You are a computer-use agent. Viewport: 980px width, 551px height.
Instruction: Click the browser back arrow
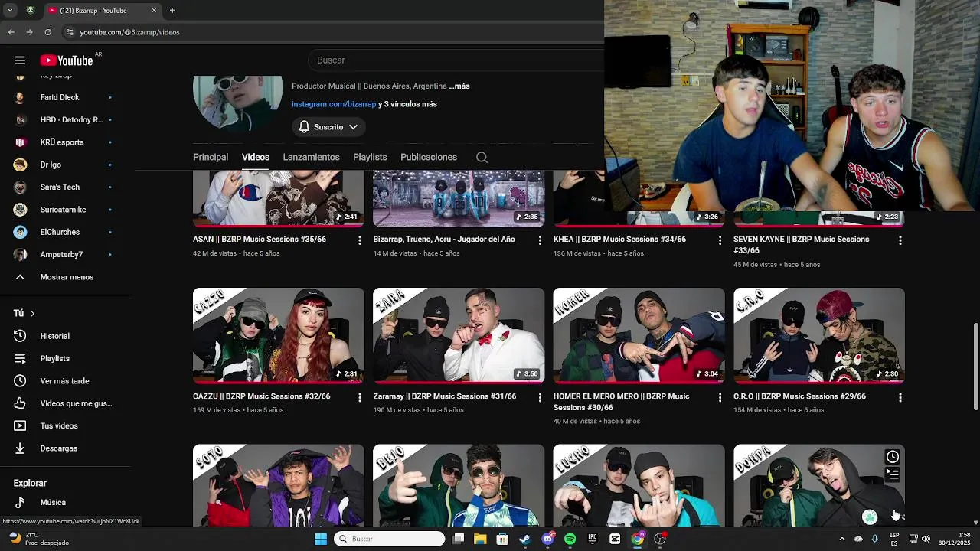[x=11, y=32]
